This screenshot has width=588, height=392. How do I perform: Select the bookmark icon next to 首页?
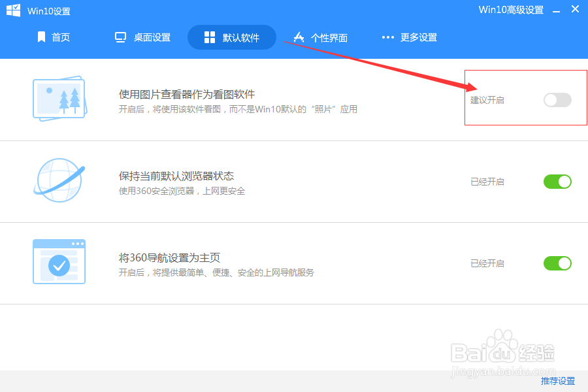pyautogui.click(x=42, y=37)
